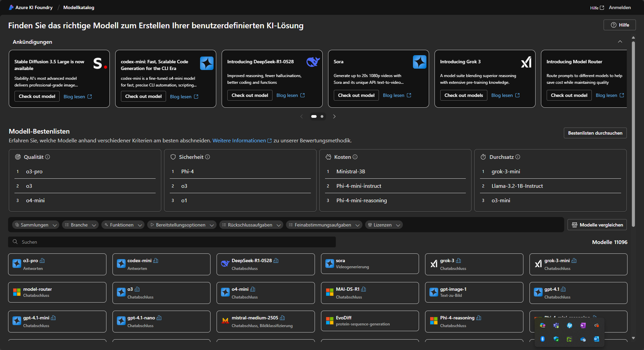Click Anmelden to sign in
This screenshot has width=644, height=350.
coord(620,7)
